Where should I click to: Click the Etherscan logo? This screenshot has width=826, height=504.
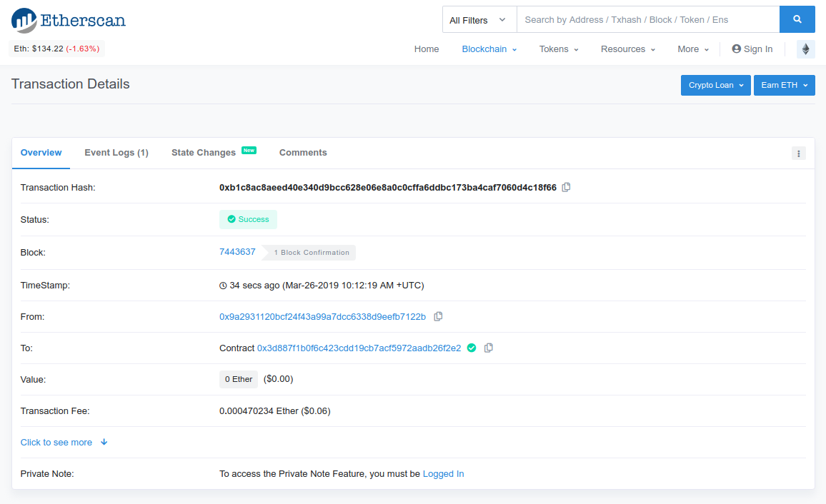tap(69, 20)
